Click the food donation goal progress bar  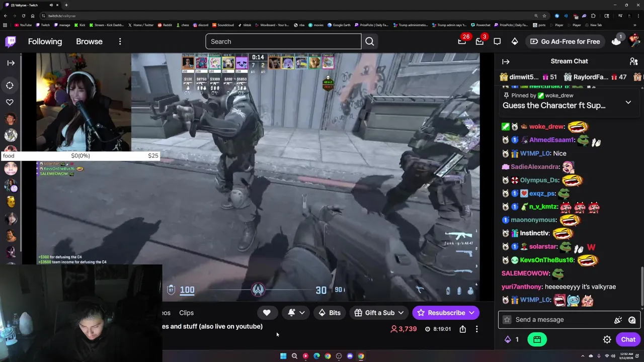[80, 156]
